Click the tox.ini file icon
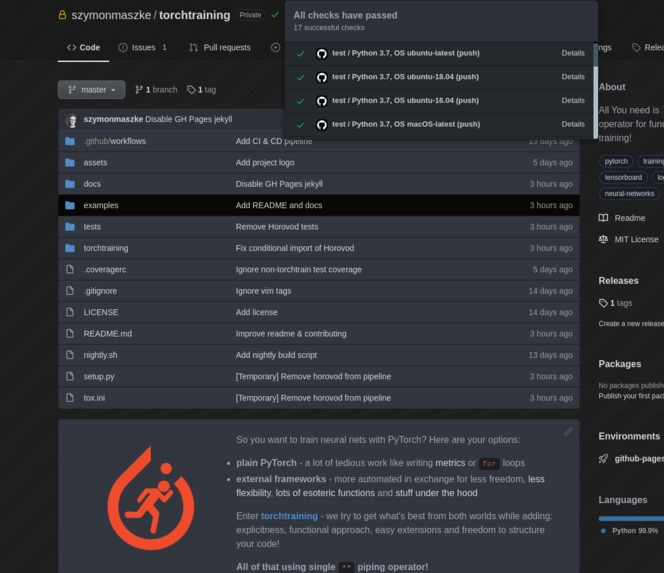The image size is (664, 573). click(70, 398)
